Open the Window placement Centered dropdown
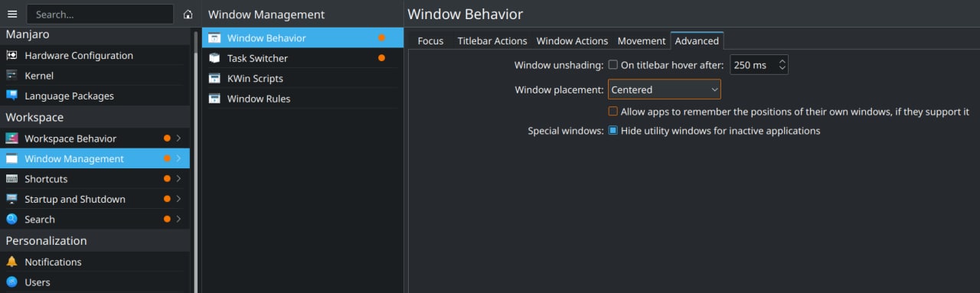The height and width of the screenshot is (293, 980). pos(665,90)
